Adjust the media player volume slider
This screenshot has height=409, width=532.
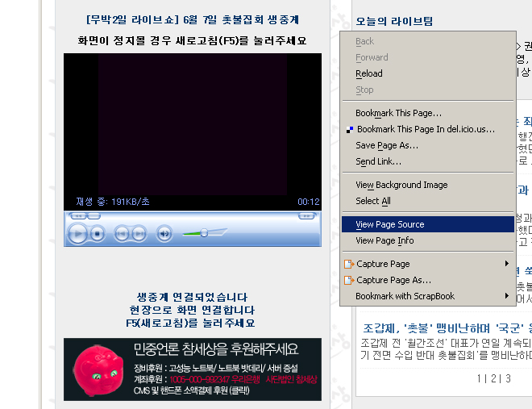[204, 233]
